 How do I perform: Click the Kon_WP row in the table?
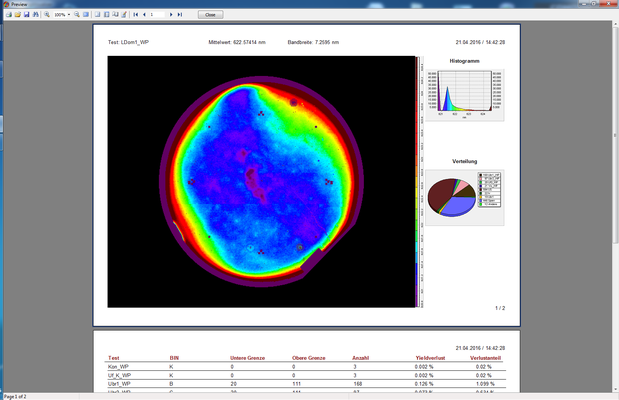pos(118,366)
